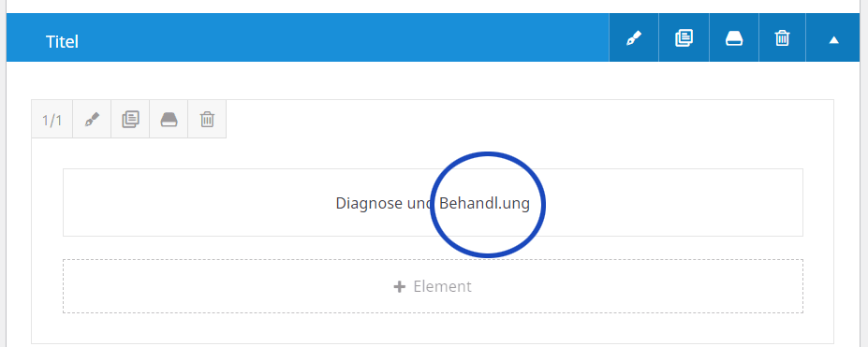Click the Titel section header label
868x347 pixels.
pyautogui.click(x=62, y=41)
